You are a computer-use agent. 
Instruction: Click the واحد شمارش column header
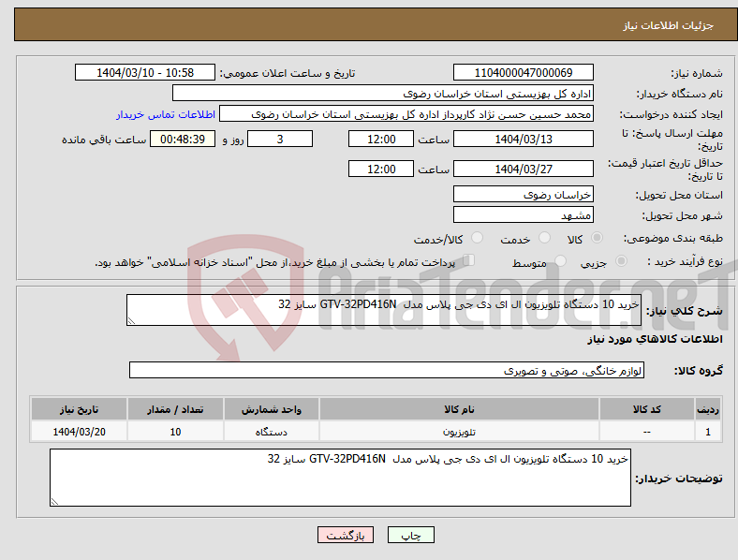click(x=271, y=409)
